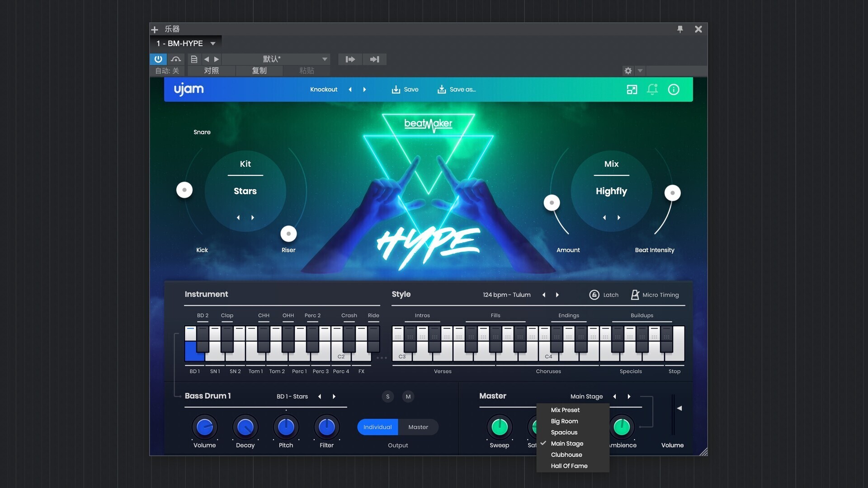Choose Big Room from Mix Preset menu
The image size is (868, 488).
point(573,421)
